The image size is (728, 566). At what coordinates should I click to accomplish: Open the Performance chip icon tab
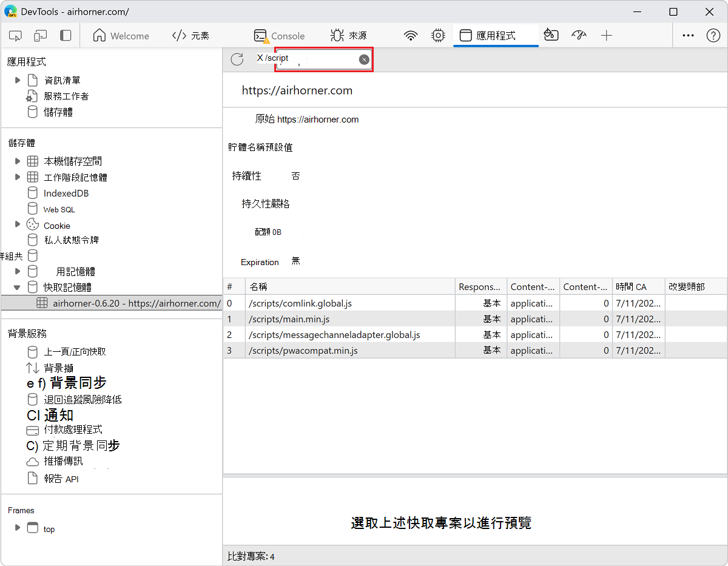[x=438, y=36]
